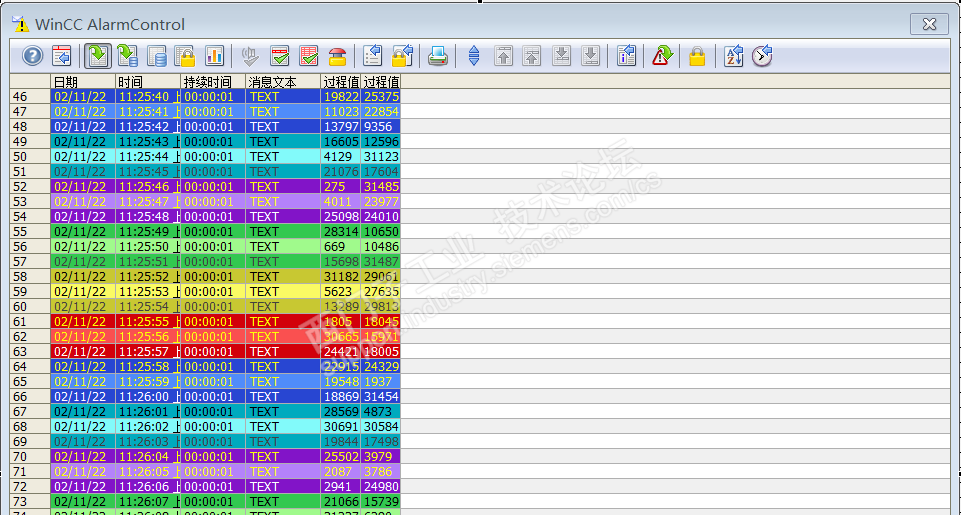The image size is (961, 515).
Task: Jump to last message icon
Action: (x=590, y=56)
